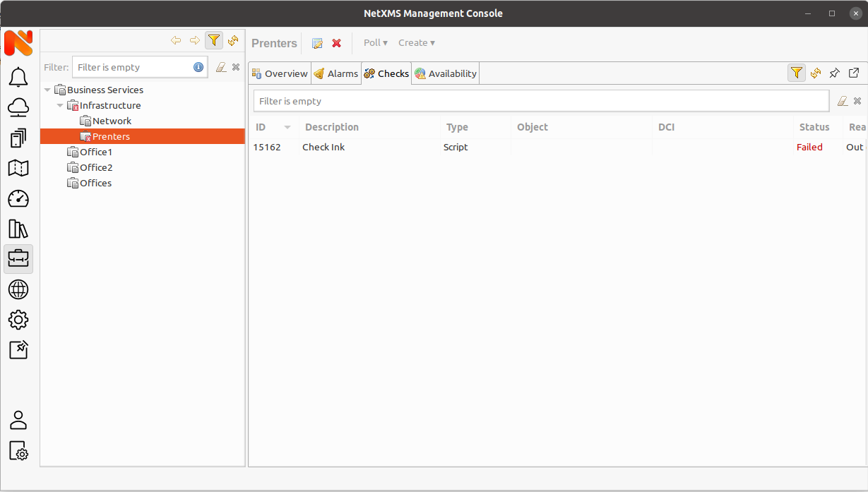The width and height of the screenshot is (868, 492).
Task: Pop out the view into new window
Action: pos(854,73)
